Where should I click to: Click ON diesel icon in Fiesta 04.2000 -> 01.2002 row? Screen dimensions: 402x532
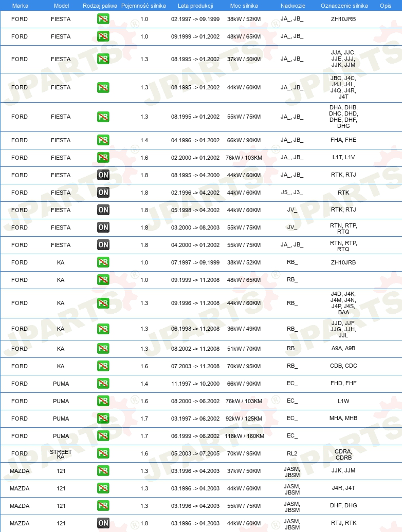tap(103, 245)
